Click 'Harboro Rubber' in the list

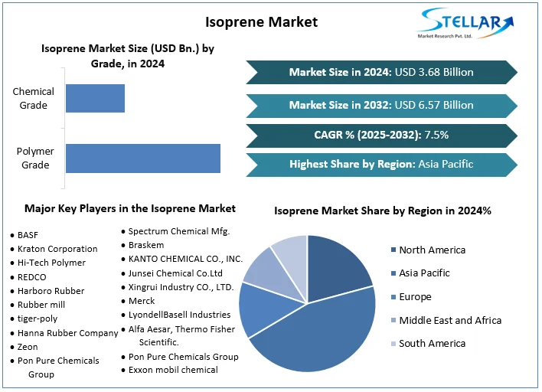(51, 291)
